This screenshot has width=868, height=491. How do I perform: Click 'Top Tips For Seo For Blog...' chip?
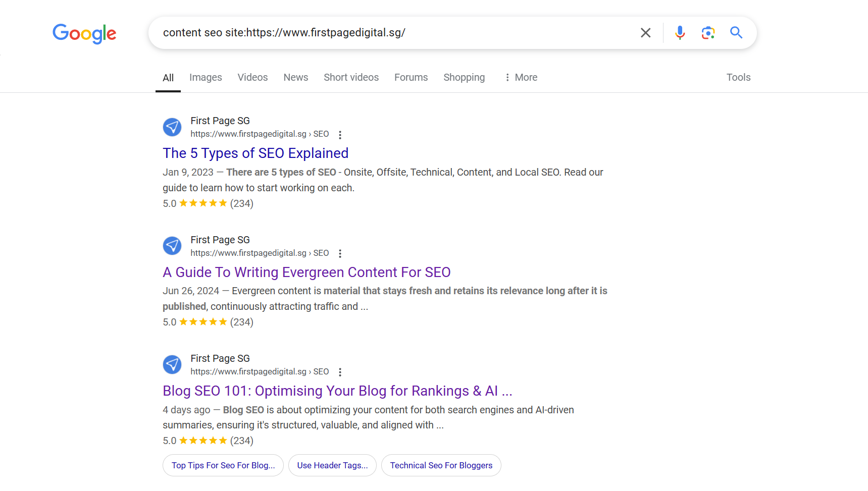[x=223, y=465]
